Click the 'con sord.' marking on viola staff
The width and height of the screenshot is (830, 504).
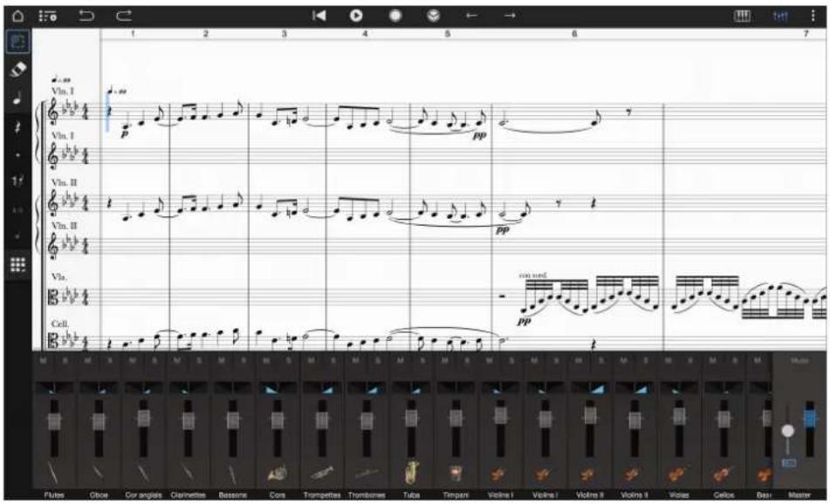coord(533,276)
